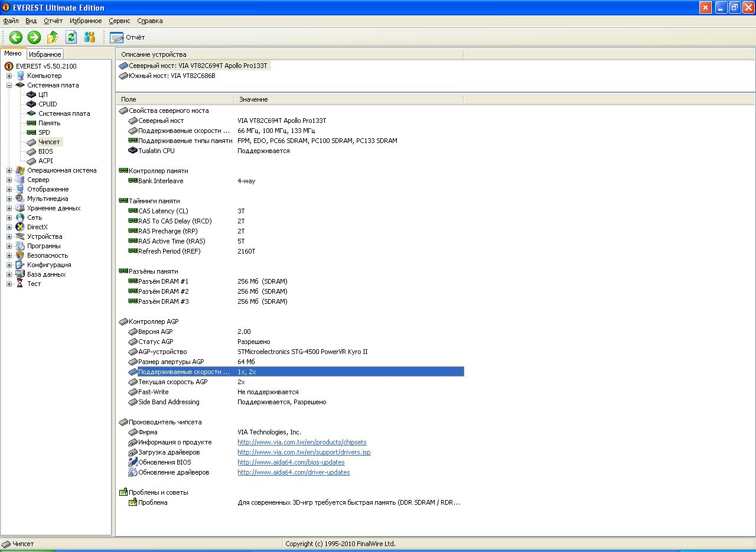This screenshot has width=756, height=552.
Task: Select the EVEREST v5.50.2100 root item
Action: (x=46, y=66)
